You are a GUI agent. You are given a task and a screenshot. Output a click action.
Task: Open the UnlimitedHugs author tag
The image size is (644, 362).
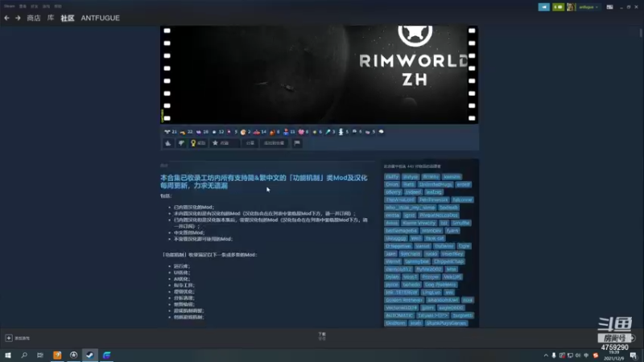[436, 185]
